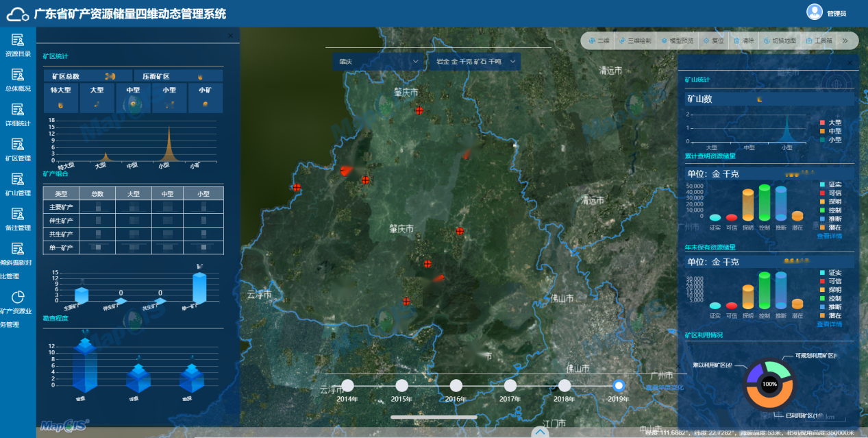Open the 岩金 mineral type dropdown
Screen dimensions: 868x438
(473, 62)
